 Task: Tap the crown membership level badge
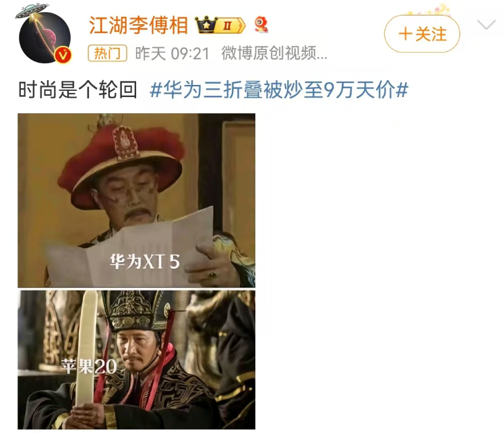click(x=220, y=25)
